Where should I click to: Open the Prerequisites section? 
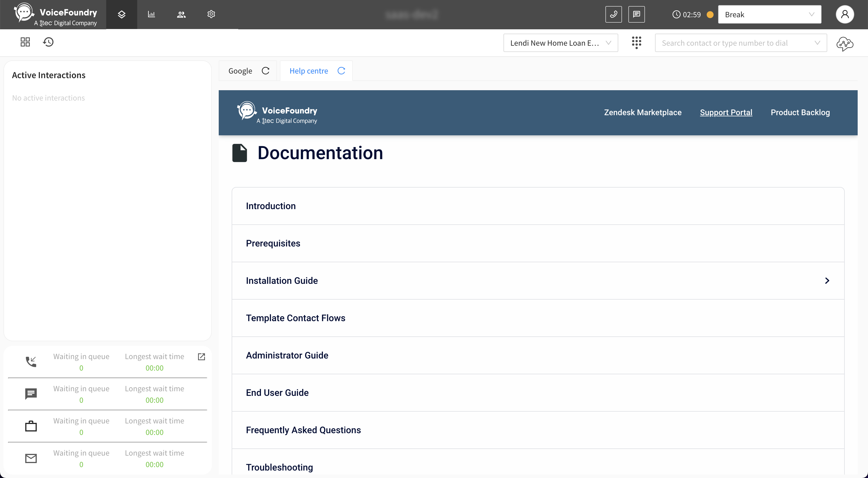tap(538, 244)
